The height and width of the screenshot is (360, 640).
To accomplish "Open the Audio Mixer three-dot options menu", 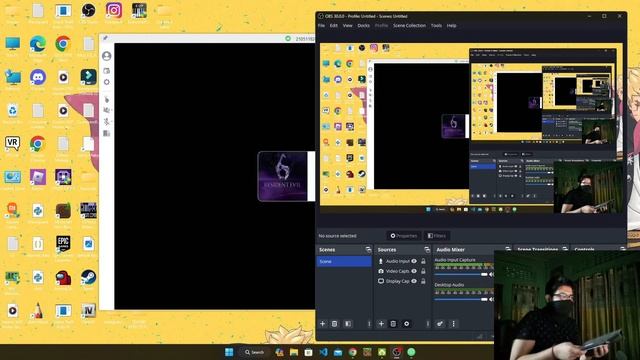I will (453, 324).
